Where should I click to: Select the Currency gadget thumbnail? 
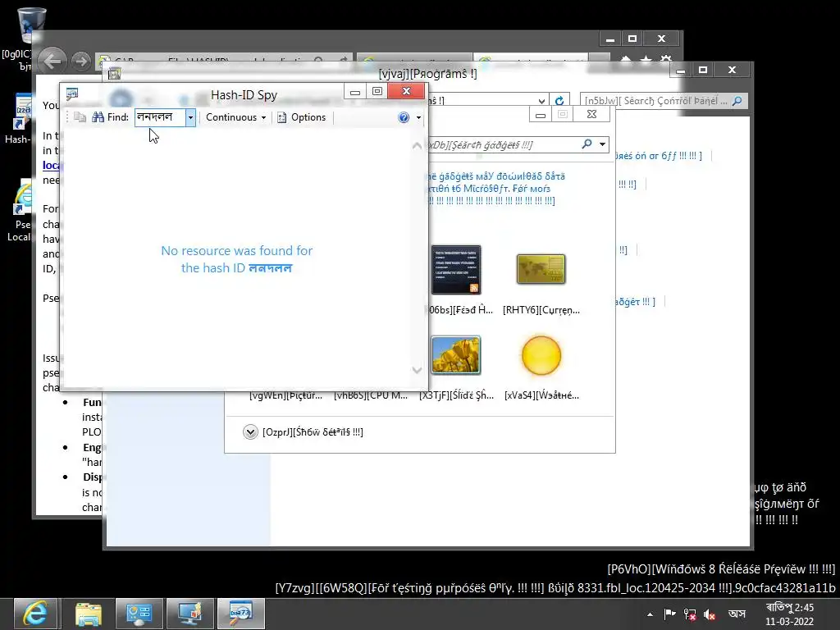pos(541,269)
